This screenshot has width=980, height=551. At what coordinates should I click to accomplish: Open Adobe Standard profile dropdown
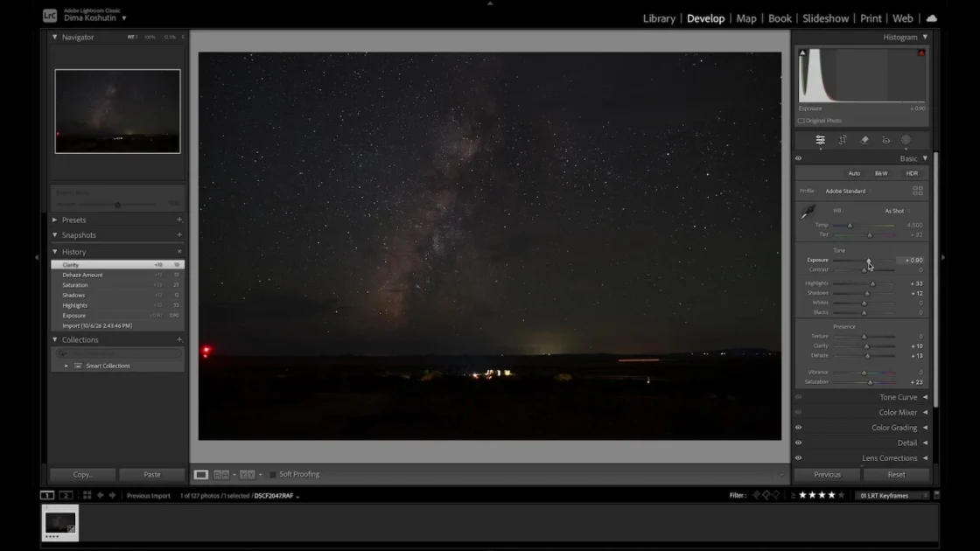pyautogui.click(x=848, y=192)
